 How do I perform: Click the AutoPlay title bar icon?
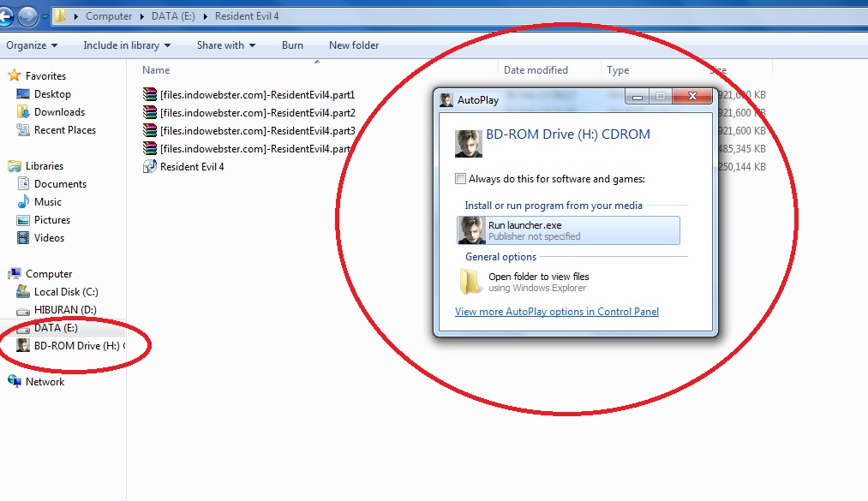tap(446, 100)
